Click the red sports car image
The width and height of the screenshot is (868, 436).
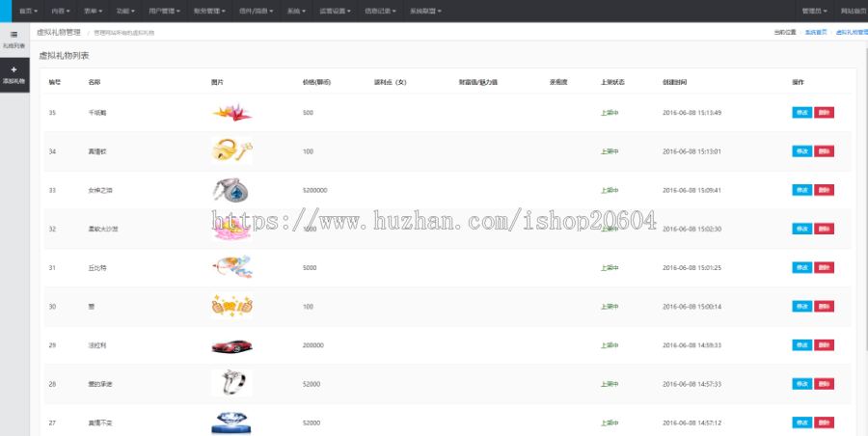click(231, 345)
